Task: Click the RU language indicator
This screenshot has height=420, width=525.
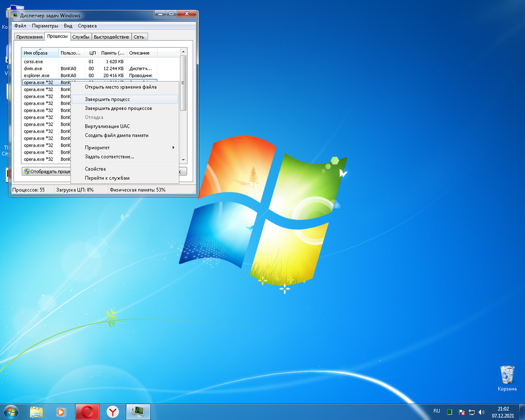Action: [437, 411]
